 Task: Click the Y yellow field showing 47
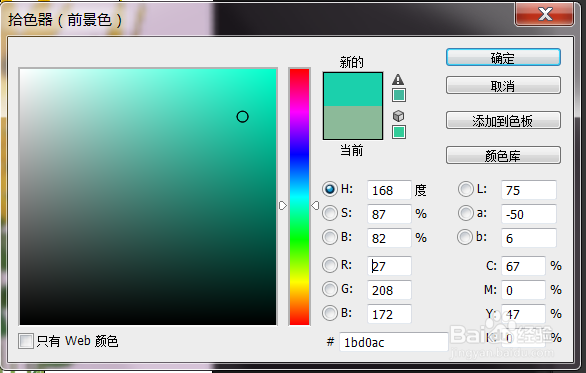[x=523, y=314]
